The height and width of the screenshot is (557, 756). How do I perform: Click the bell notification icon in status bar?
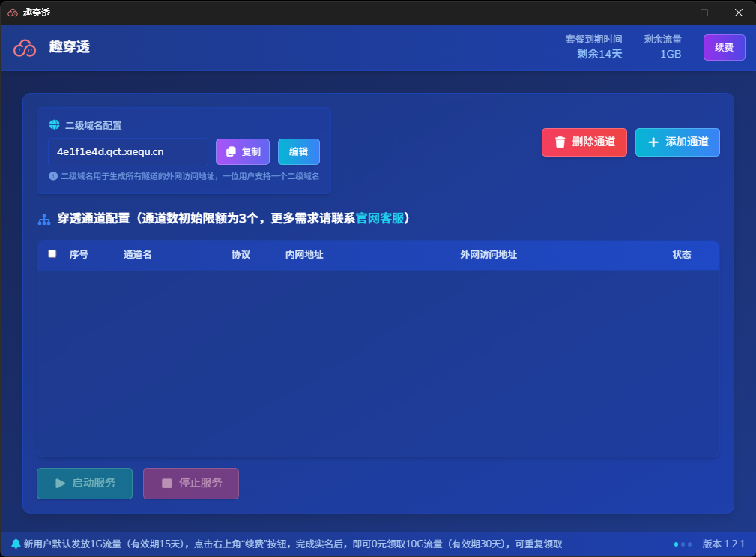point(16,544)
